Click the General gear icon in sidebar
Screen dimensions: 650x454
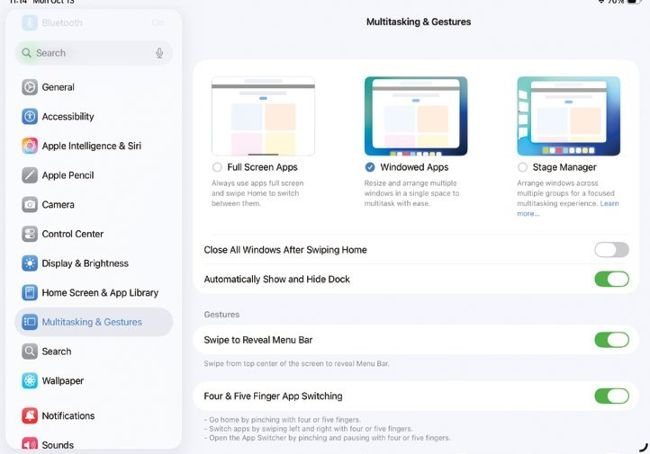30,87
